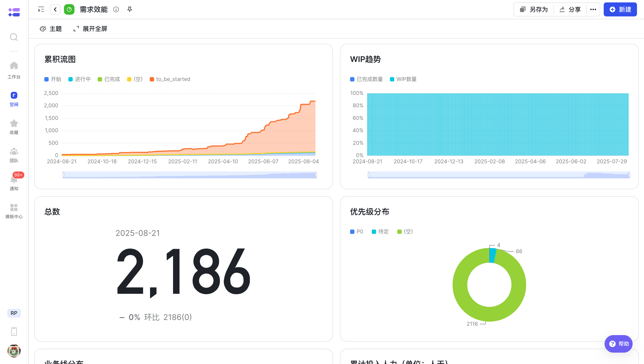Toggle 已完成数量 legend in WIP趋势
The height and width of the screenshot is (364, 644).
coord(366,79)
